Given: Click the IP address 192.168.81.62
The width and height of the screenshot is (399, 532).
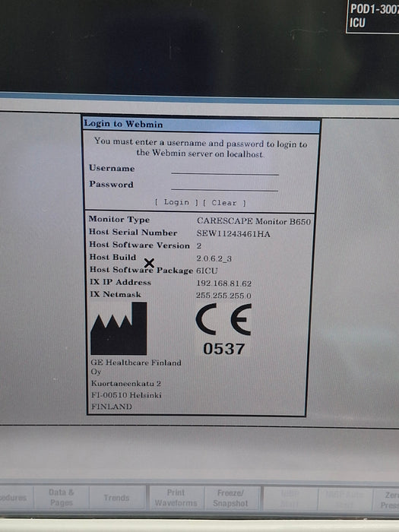Looking at the screenshot, I should pyautogui.click(x=224, y=283).
